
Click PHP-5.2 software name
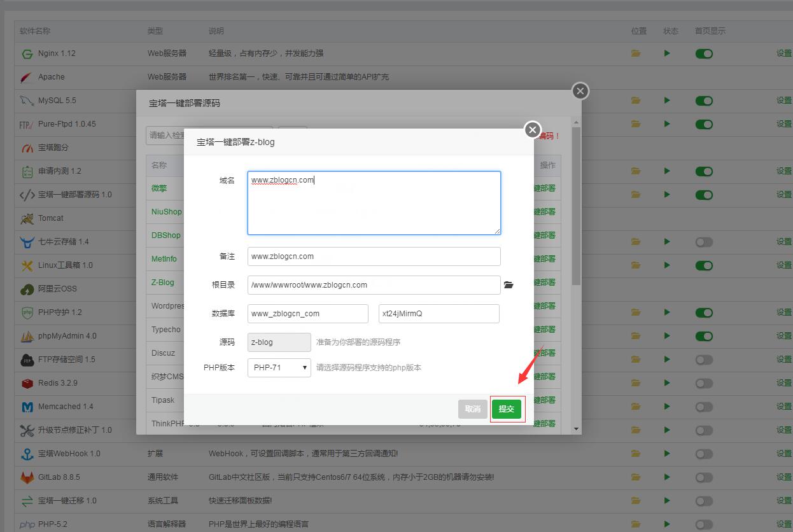point(53,524)
